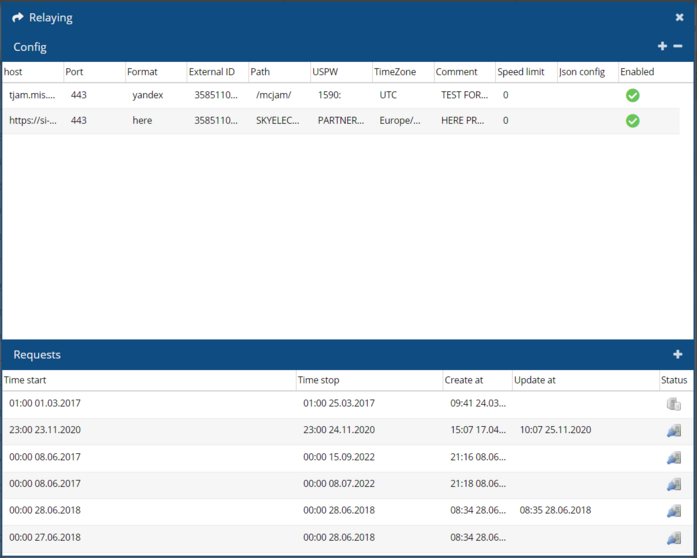Add a new request with plus icon
This screenshot has width=697, height=558.
click(x=678, y=355)
